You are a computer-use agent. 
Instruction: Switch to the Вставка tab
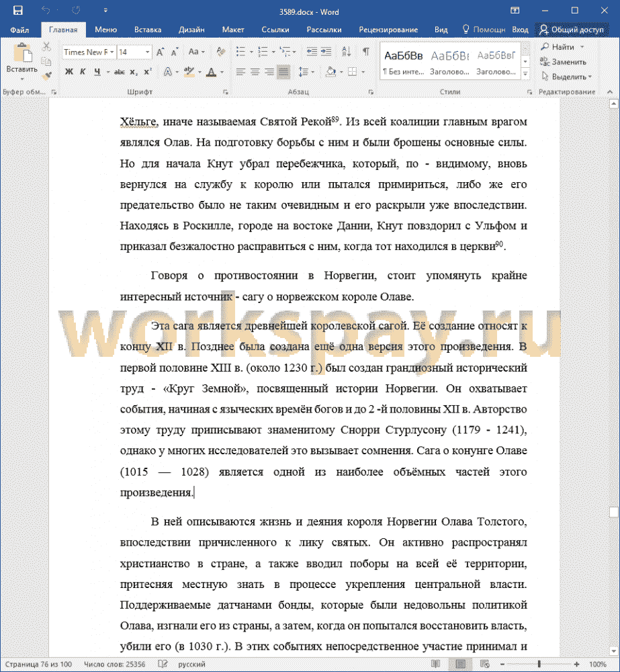148,30
